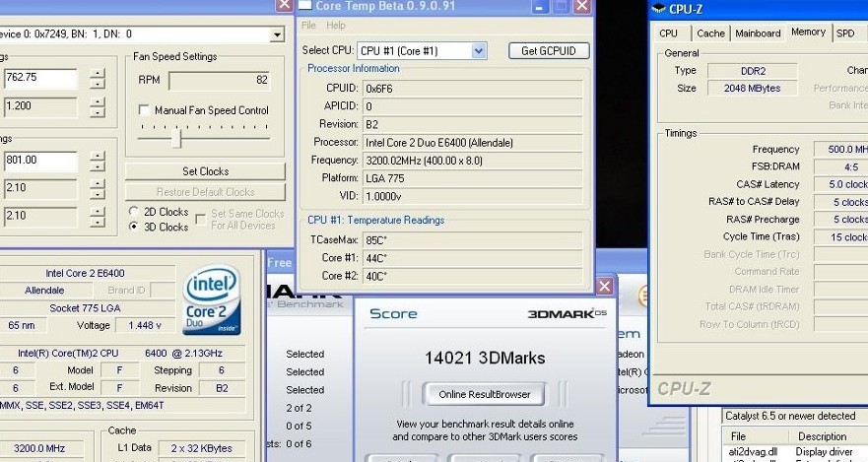Click the Allendale code name field
Image resolution: width=868 pixels, height=462 pixels.
tap(44, 290)
